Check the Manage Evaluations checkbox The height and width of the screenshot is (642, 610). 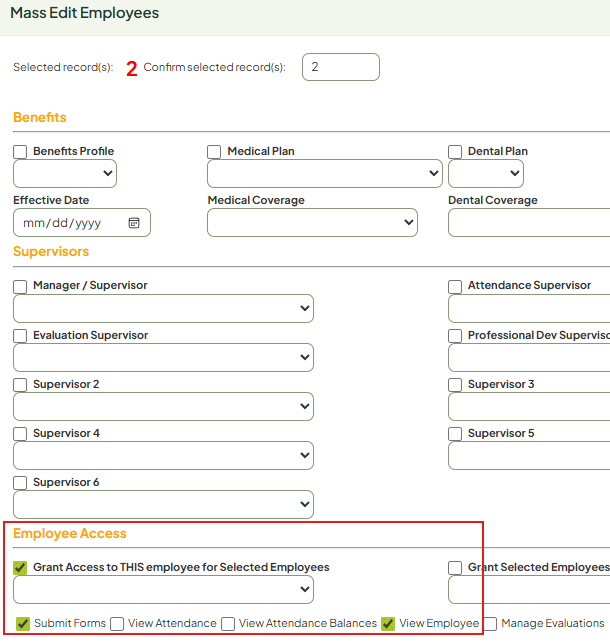pyautogui.click(x=490, y=624)
